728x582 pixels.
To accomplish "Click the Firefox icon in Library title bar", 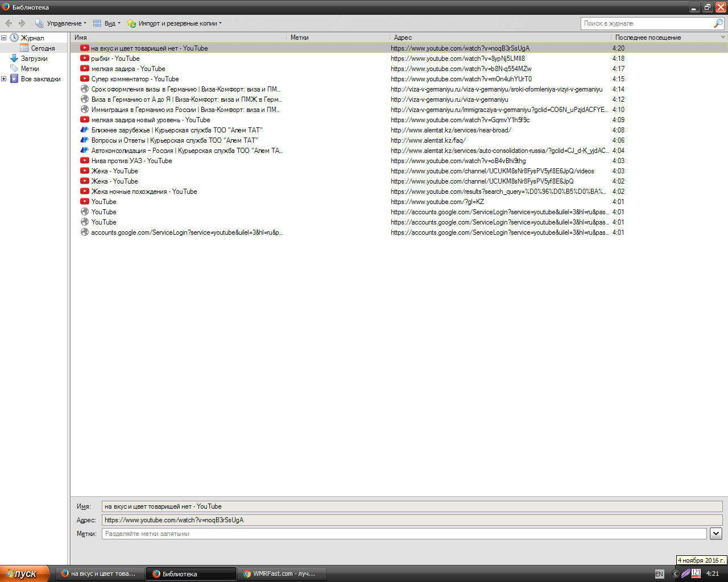I will click(x=6, y=7).
